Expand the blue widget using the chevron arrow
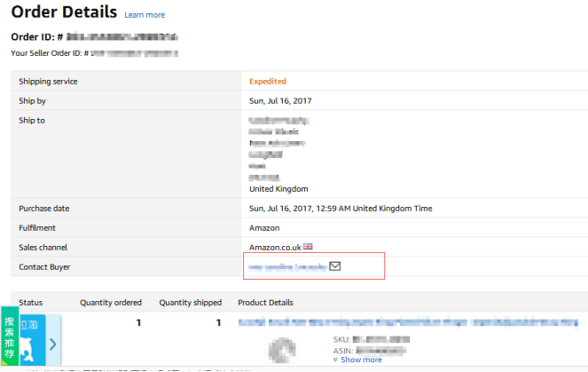Screen dimensions: 588x372 (x=53, y=344)
